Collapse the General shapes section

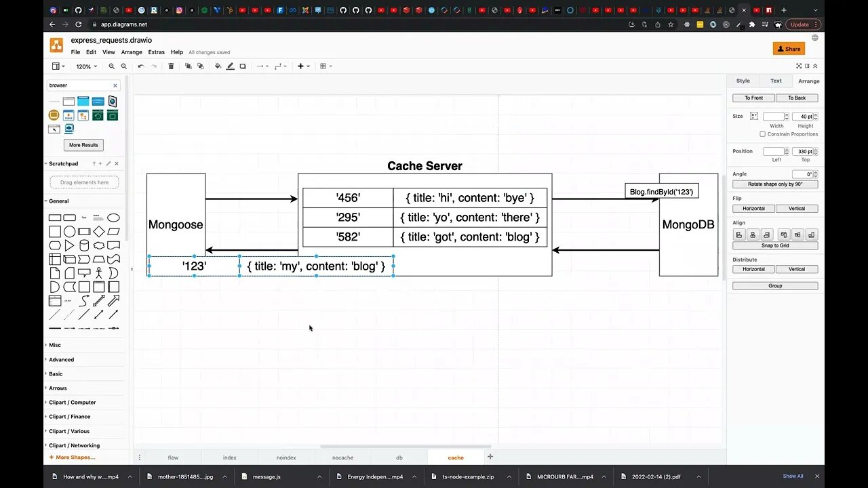coord(58,201)
